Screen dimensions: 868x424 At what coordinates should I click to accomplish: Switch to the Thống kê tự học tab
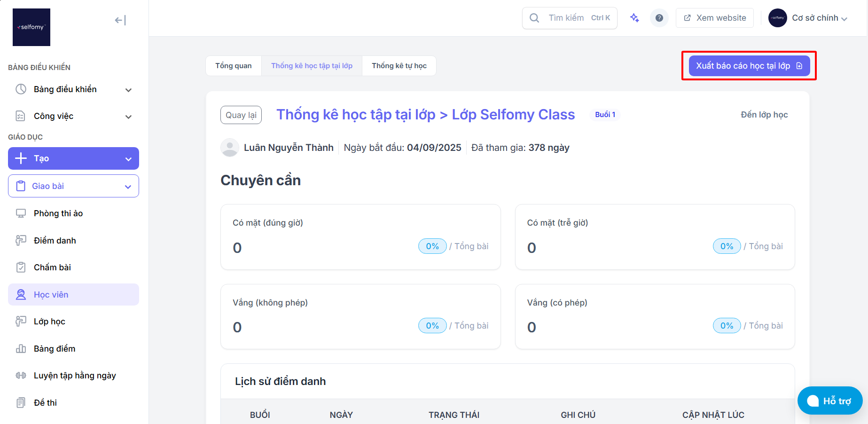pyautogui.click(x=399, y=66)
